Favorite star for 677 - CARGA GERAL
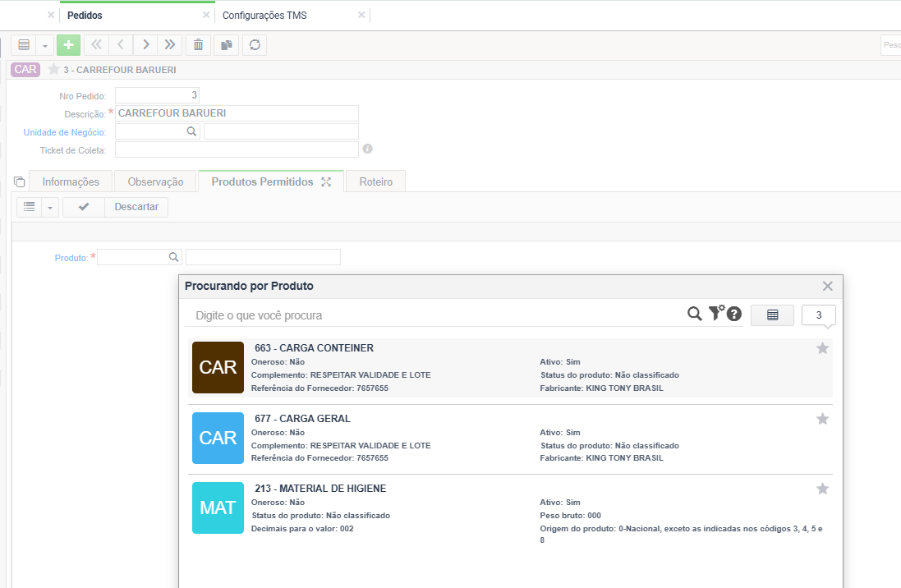Image resolution: width=901 pixels, height=588 pixels. pyautogui.click(x=822, y=419)
